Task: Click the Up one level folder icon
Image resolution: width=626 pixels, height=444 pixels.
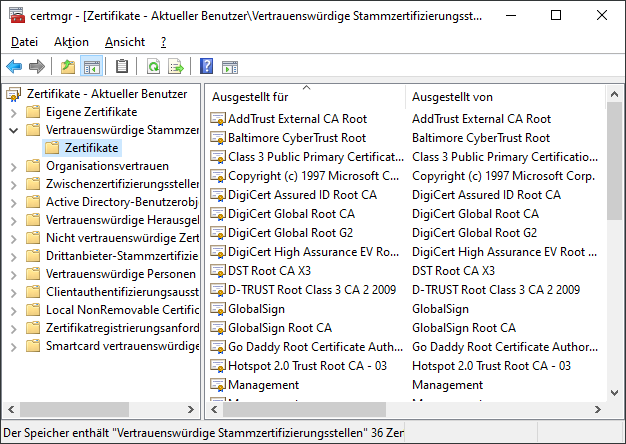Action: coord(68,67)
